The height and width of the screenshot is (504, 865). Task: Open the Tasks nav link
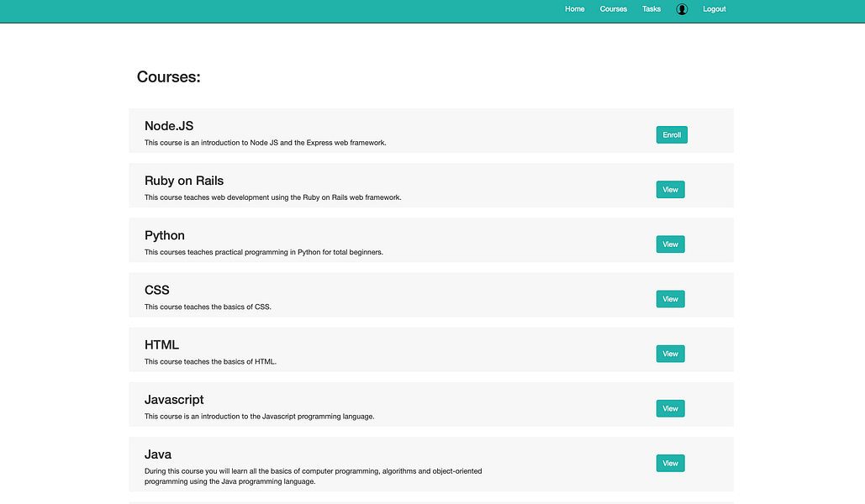coord(651,9)
